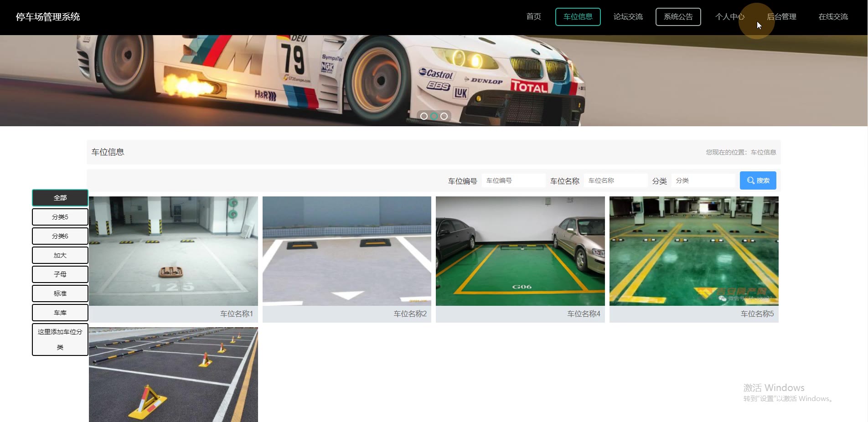
Task: Click the blue 搜索 search button
Action: (758, 180)
